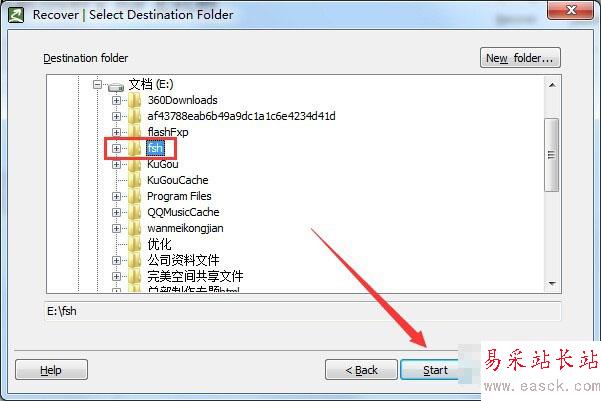Collapse the 文档 (E:) drive node

[98, 84]
